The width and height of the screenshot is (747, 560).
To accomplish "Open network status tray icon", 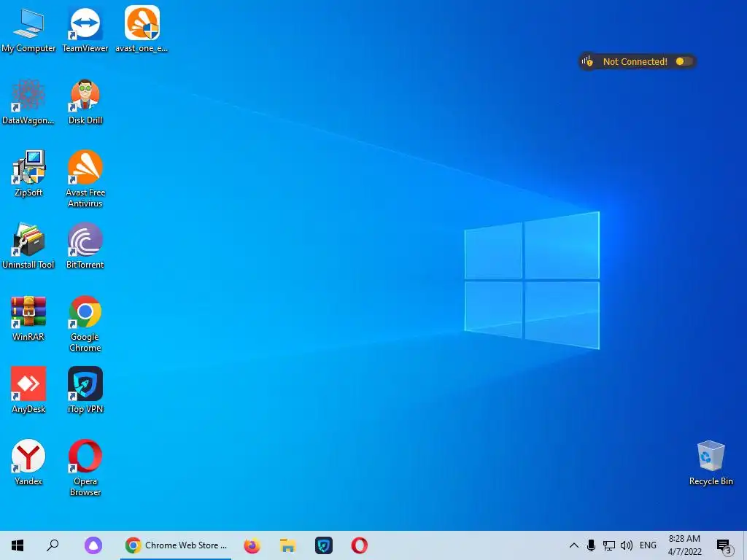I will [609, 545].
